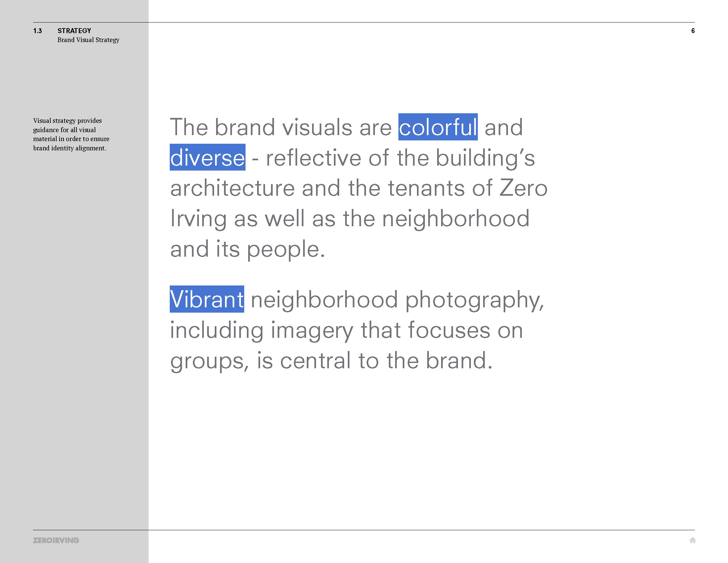Collapse the Brand Visual Strategy heading

click(x=88, y=40)
